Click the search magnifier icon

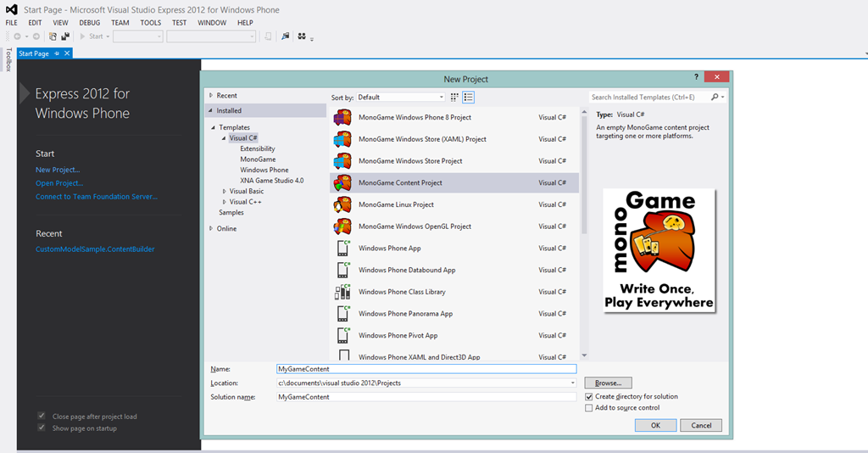[x=715, y=97]
